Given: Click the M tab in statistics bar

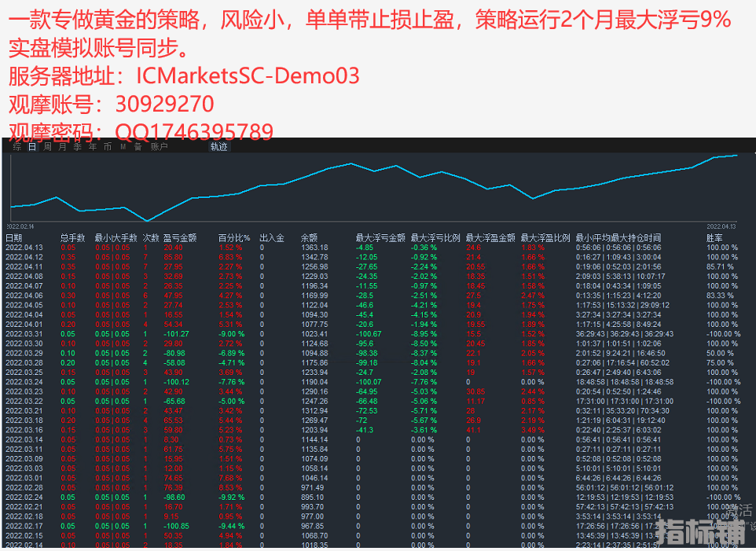Looking at the screenshot, I should [123, 146].
